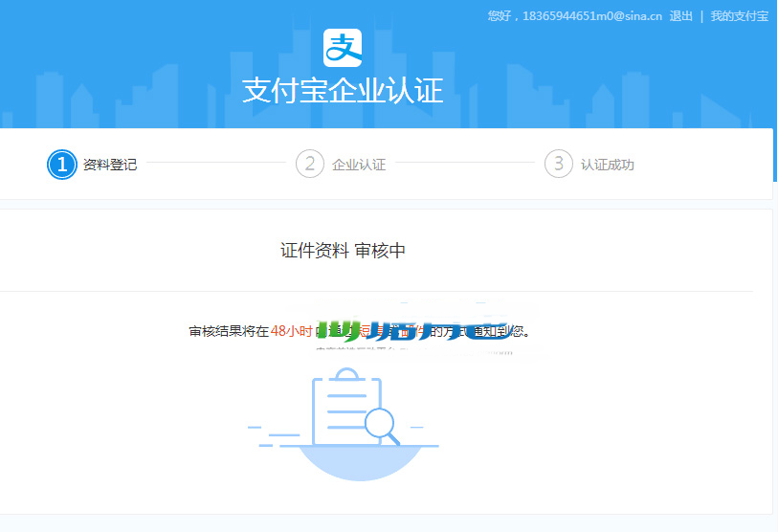Click the Alipay logo icon
Screen dimensions: 778x532
tap(343, 48)
